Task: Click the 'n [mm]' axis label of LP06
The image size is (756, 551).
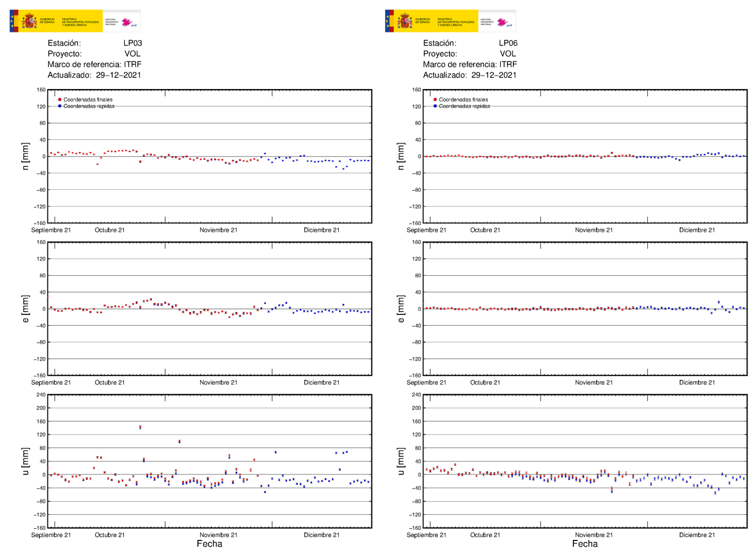Action: click(401, 156)
